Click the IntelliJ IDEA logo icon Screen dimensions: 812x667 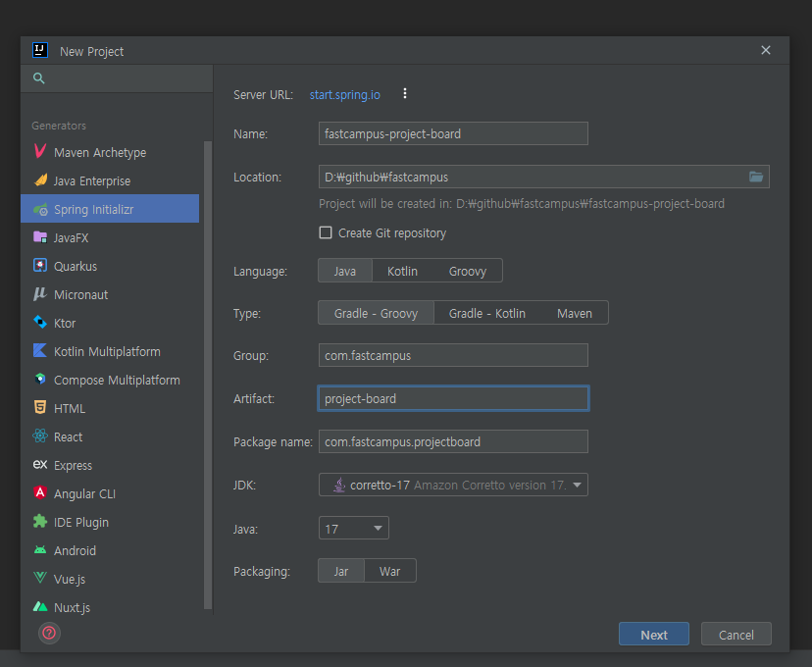coord(40,50)
